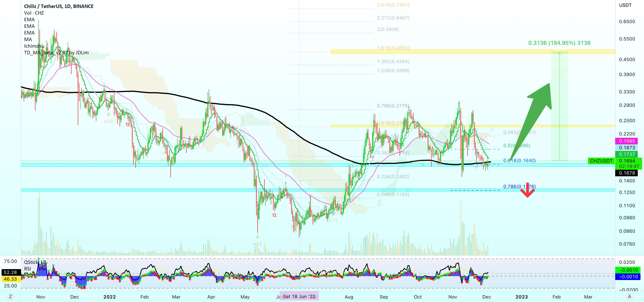
Task: Click the Z timezone button
Action: pyautogui.click(x=10, y=297)
